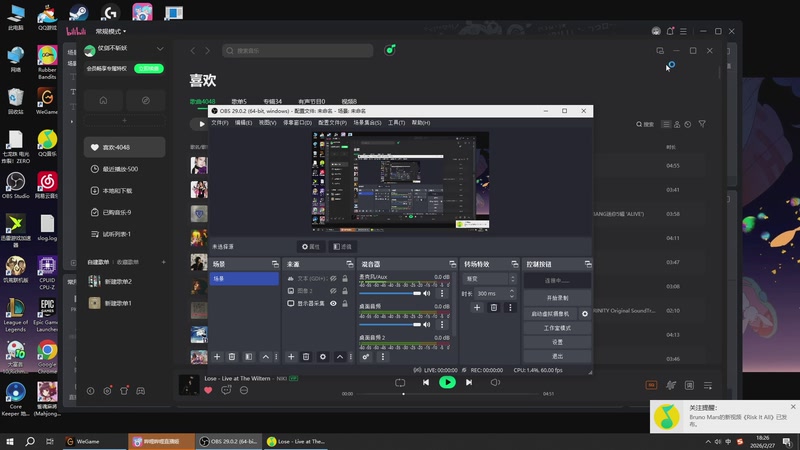800x450 pixels.
Task: Show the hidden 文本 (GDI+) source via eye
Action: pyautogui.click(x=333, y=279)
